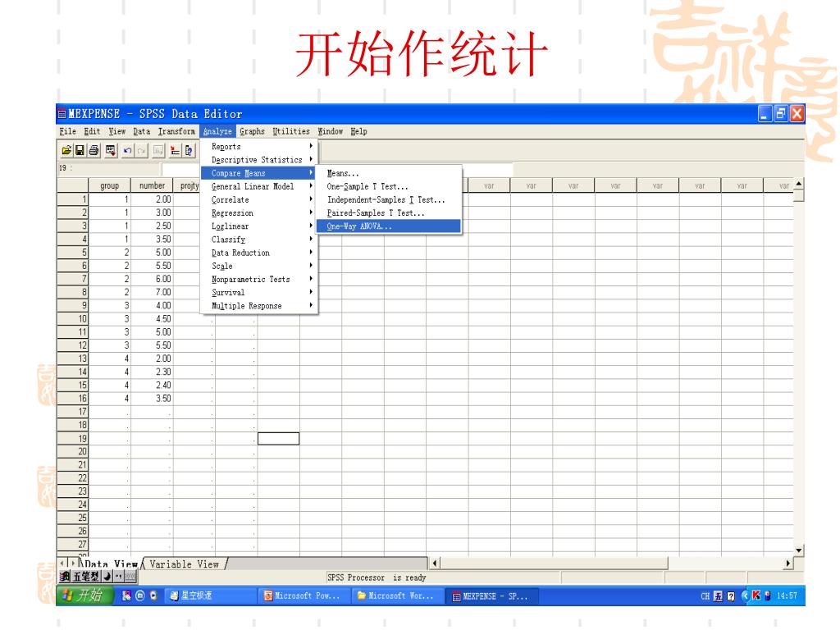Click the IME punctuation dots icon

(118, 577)
